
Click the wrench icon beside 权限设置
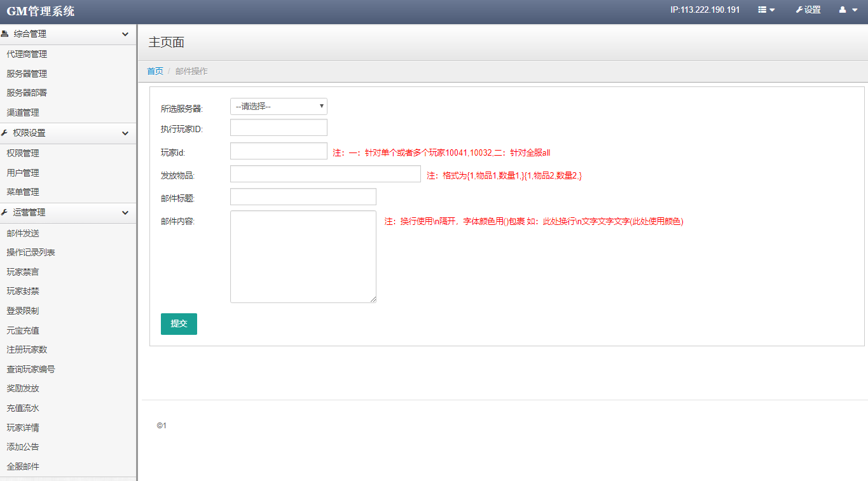point(5,133)
